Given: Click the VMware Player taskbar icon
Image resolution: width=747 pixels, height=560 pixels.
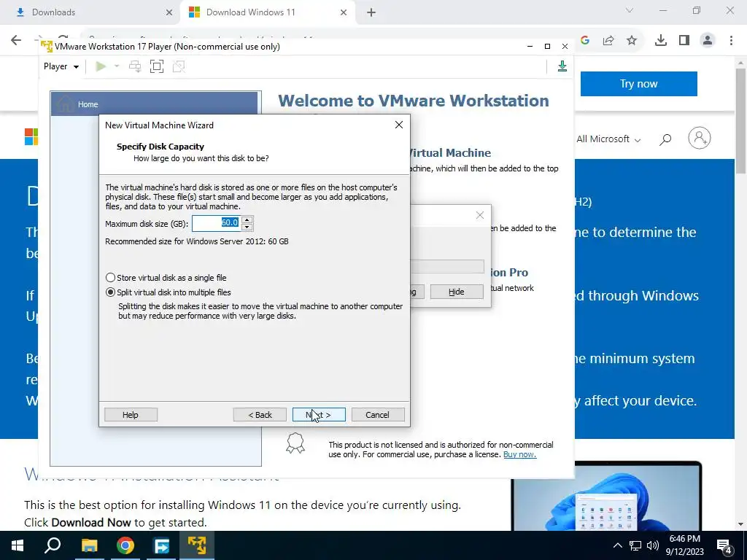Looking at the screenshot, I should (197, 545).
